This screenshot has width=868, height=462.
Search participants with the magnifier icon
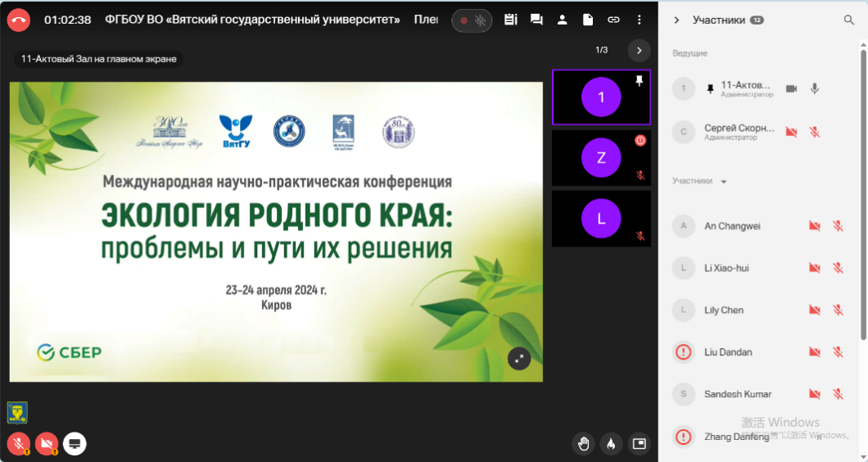(849, 20)
